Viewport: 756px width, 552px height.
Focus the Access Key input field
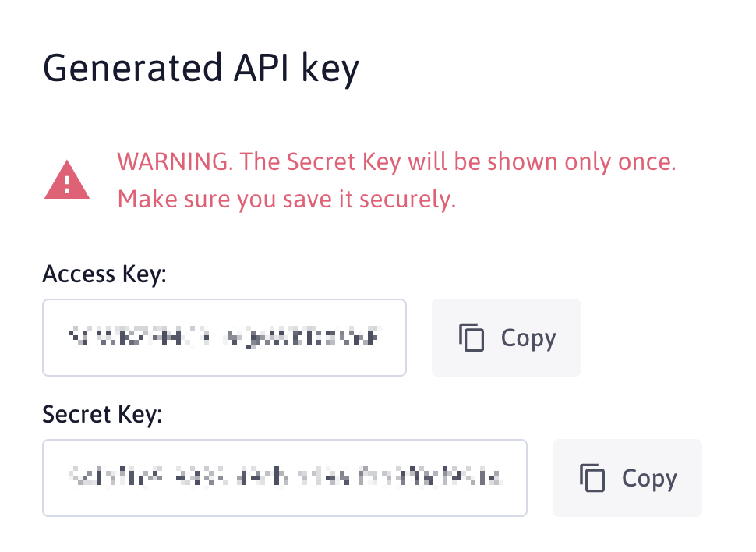click(x=224, y=338)
